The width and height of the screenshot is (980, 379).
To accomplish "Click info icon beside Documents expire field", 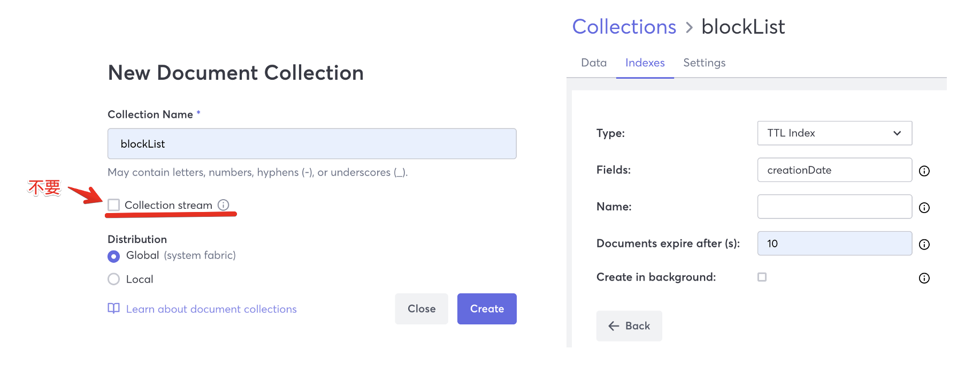I will (924, 245).
